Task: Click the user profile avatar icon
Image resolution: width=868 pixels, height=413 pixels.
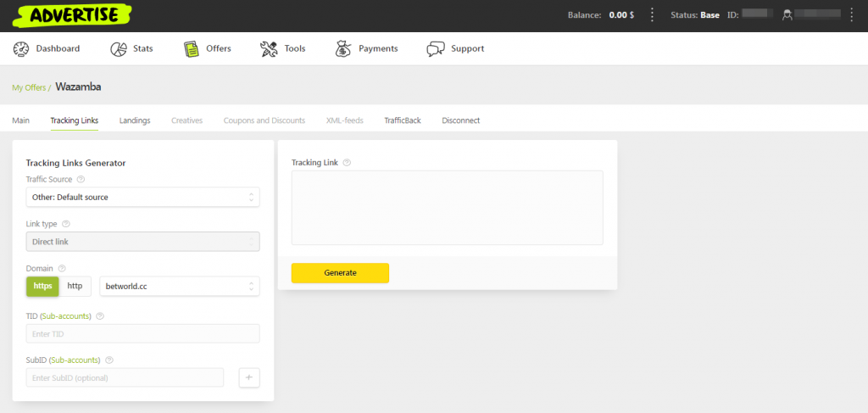Action: point(787,15)
